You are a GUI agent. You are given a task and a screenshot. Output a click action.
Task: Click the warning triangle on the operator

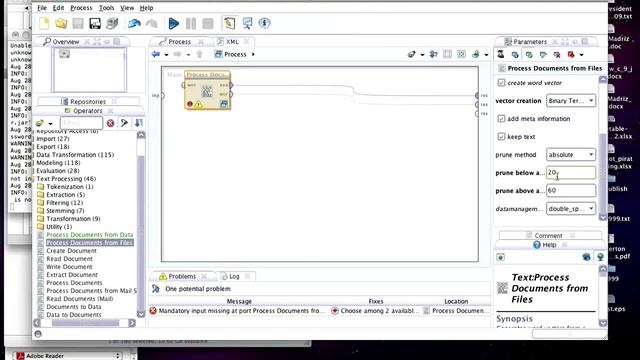pos(198,104)
